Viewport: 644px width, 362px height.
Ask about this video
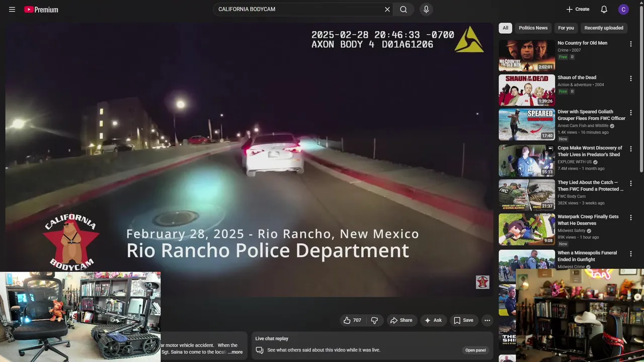[x=433, y=320]
